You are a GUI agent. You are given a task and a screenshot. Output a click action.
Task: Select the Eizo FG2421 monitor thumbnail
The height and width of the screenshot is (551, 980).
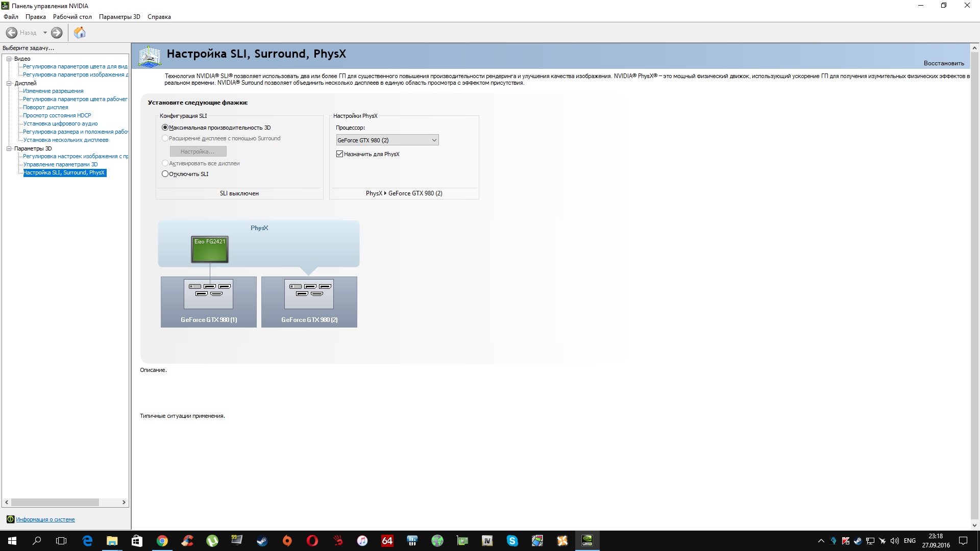tap(209, 249)
